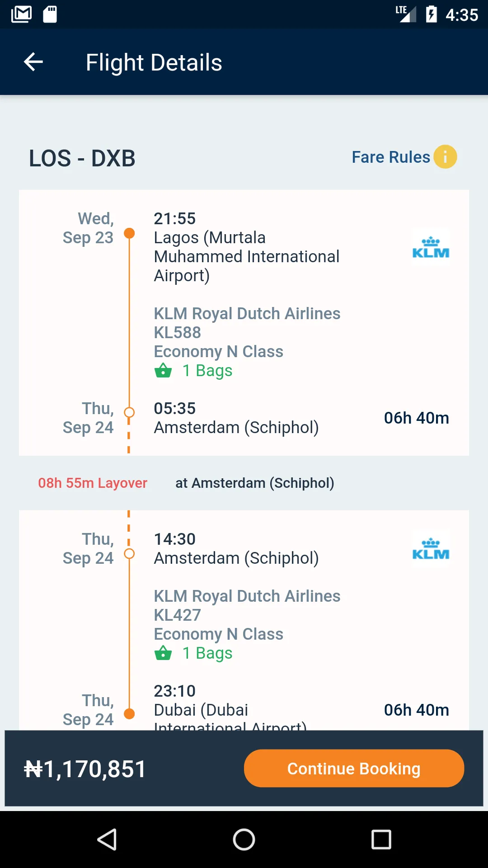Tap the Continue Booking button

point(354,768)
